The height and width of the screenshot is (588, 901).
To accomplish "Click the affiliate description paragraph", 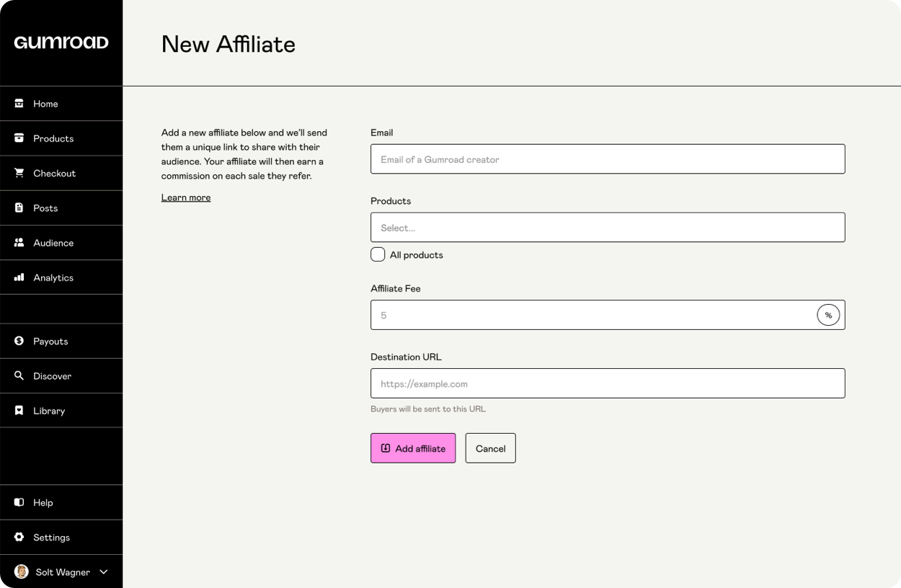I will coord(244,154).
